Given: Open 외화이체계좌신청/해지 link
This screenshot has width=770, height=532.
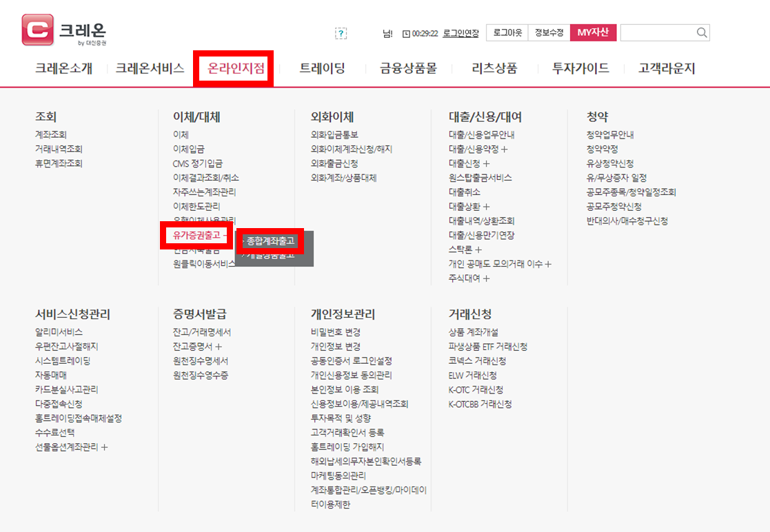Looking at the screenshot, I should 352,150.
